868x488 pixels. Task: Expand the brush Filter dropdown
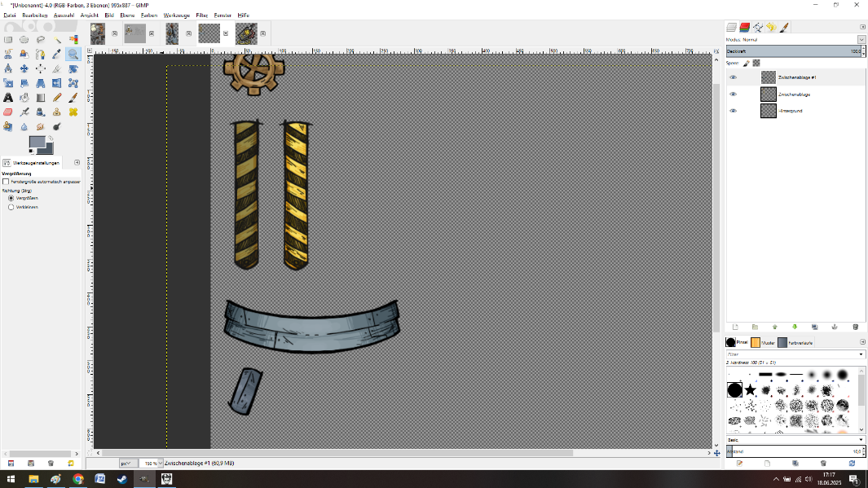pos(861,354)
